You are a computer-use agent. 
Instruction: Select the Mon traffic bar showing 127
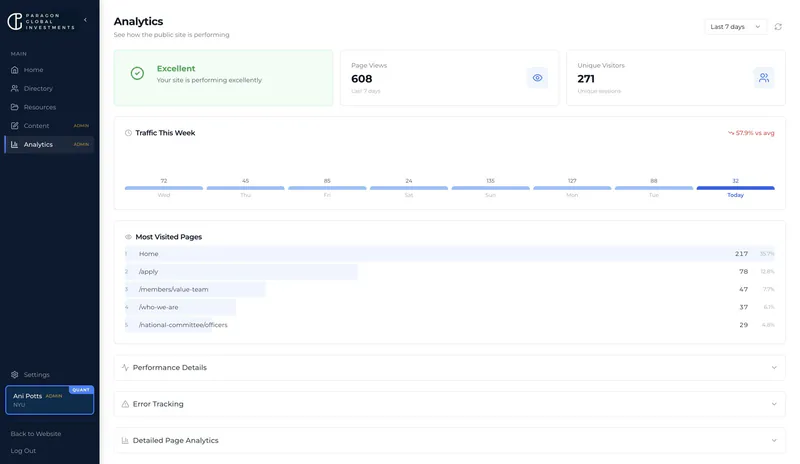click(x=572, y=188)
